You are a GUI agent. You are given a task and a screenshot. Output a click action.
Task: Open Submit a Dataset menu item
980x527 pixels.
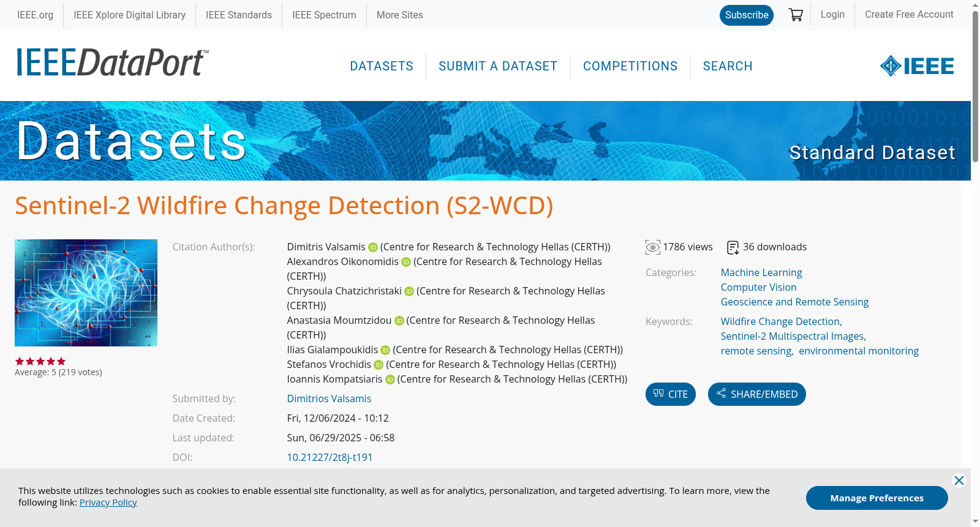(498, 66)
